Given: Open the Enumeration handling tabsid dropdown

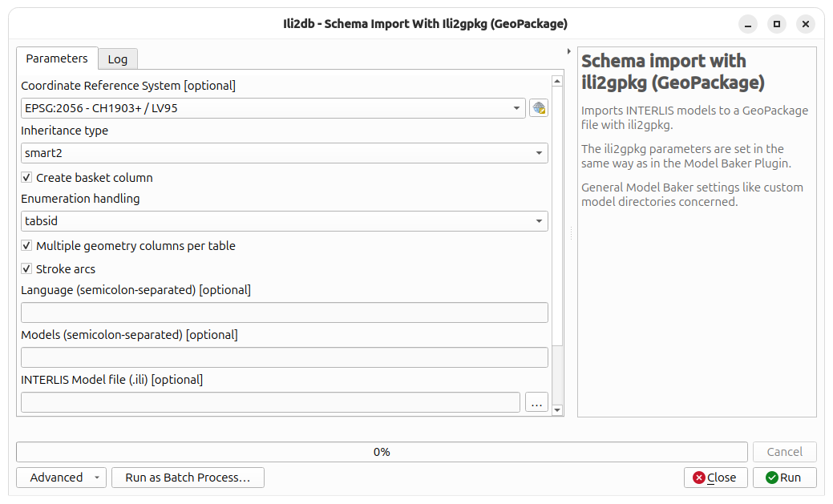Looking at the screenshot, I should [x=285, y=221].
